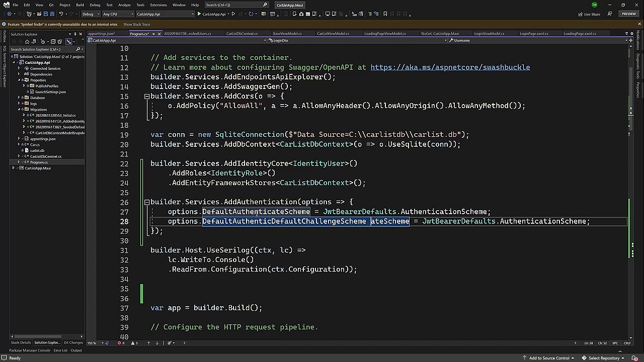Collapse the Migrations folder in Solution Explorer
The image size is (644, 362).
click(19, 109)
